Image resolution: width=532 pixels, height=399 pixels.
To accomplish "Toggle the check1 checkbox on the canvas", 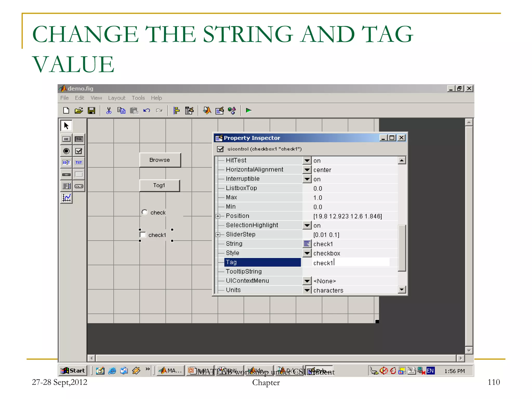I will (143, 235).
